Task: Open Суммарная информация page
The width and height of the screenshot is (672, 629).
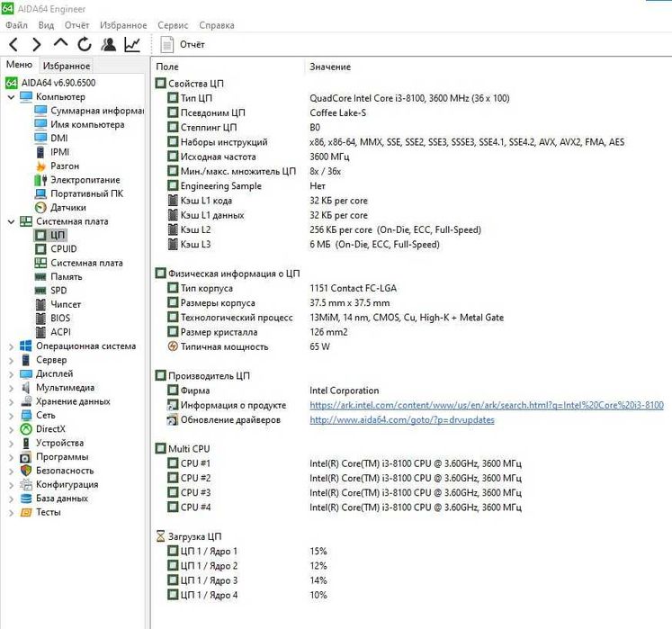Action: coord(89,111)
